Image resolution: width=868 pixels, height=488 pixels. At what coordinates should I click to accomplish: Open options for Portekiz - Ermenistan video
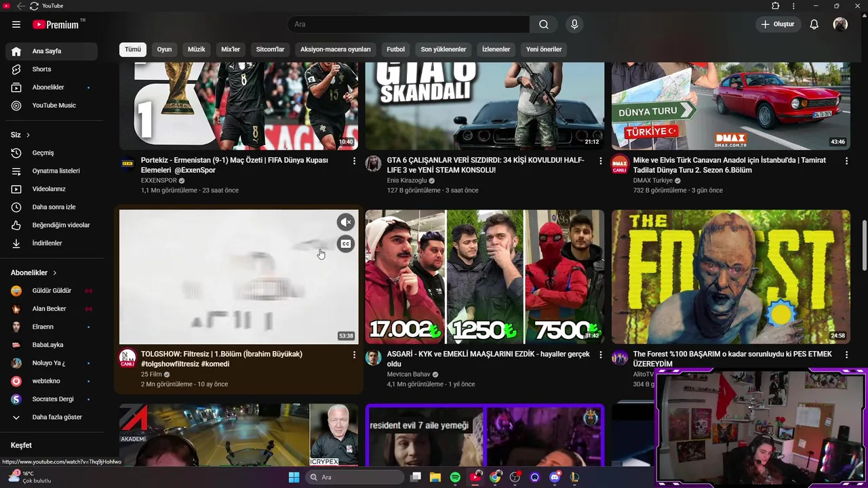pyautogui.click(x=354, y=161)
